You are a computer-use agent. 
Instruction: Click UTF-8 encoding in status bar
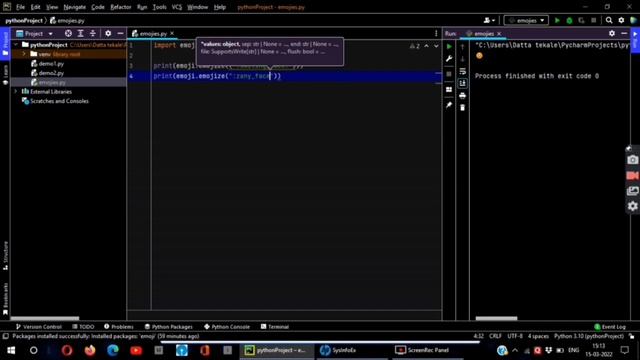click(x=515, y=336)
